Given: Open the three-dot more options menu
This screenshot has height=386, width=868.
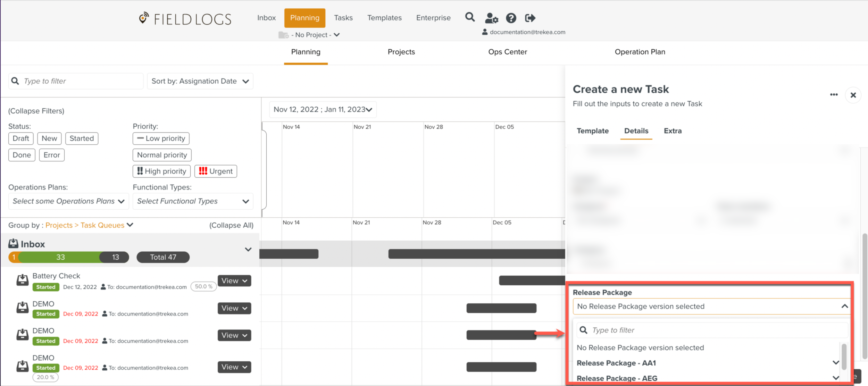Looking at the screenshot, I should (x=834, y=95).
